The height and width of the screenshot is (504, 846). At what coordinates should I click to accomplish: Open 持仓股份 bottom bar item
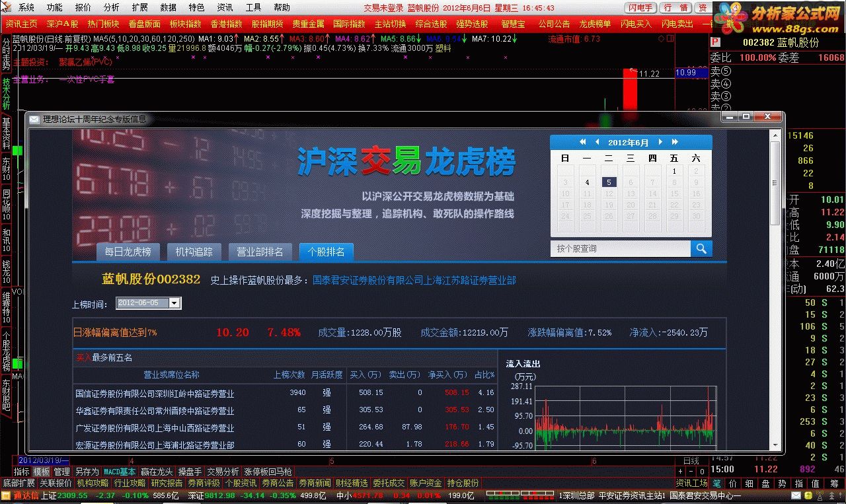coord(463,483)
